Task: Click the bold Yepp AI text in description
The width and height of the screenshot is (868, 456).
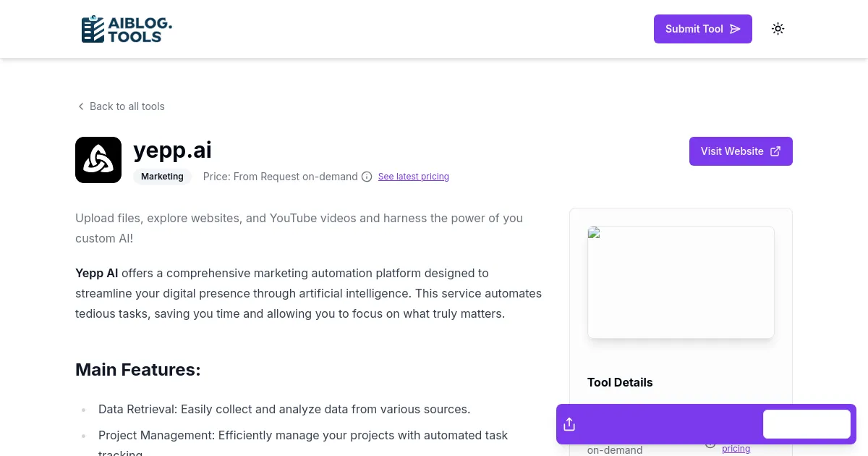Action: (96, 273)
